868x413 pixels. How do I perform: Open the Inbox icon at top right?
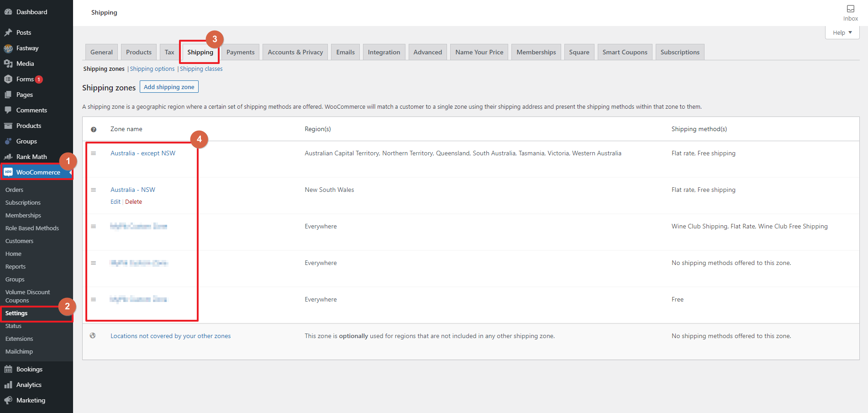[850, 9]
